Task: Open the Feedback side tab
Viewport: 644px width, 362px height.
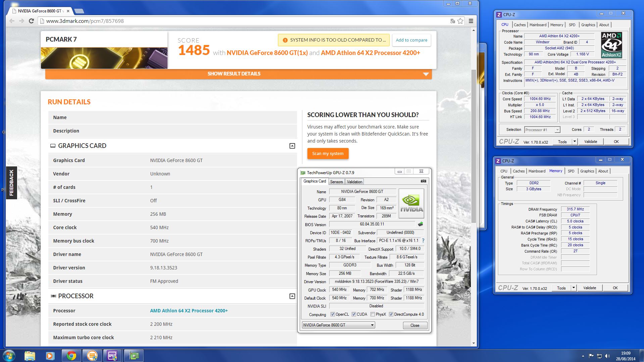Action: (x=11, y=183)
